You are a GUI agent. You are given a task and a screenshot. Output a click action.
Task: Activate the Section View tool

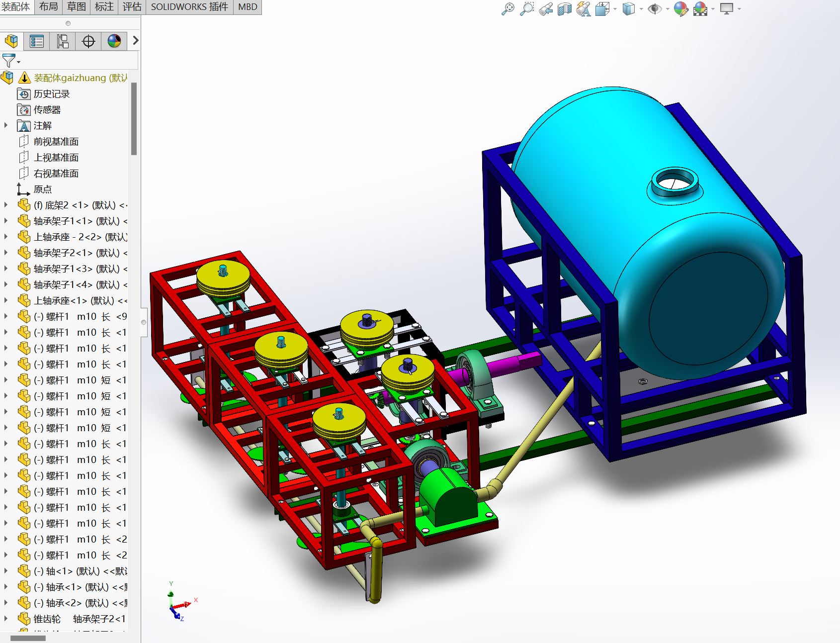(565, 9)
